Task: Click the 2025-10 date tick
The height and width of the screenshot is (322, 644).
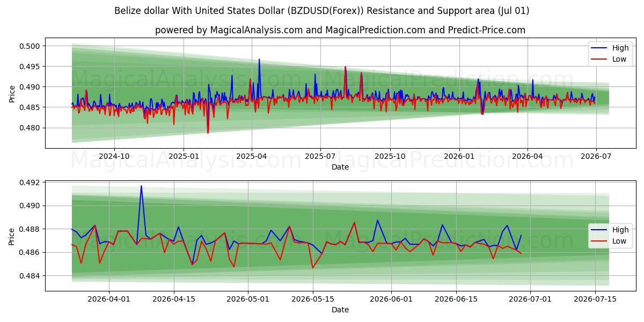Action: click(x=390, y=156)
